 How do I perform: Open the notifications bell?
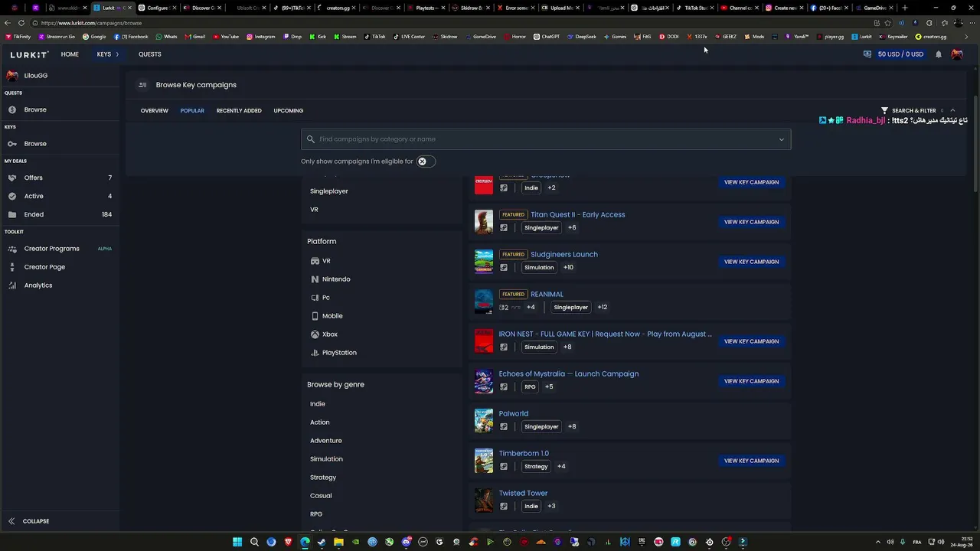pos(939,54)
